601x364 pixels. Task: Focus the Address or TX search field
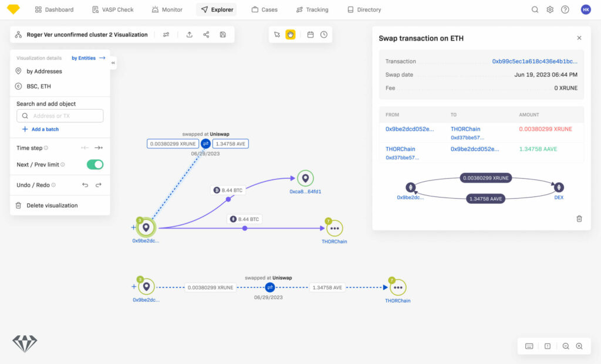pyautogui.click(x=60, y=115)
